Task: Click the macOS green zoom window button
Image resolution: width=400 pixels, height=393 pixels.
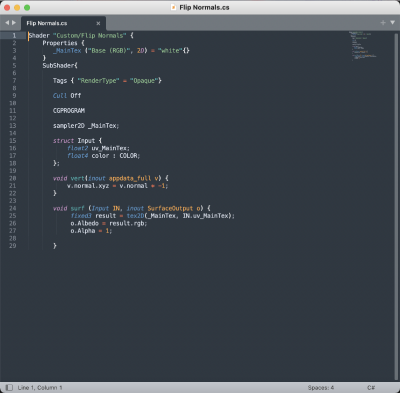Action: (x=27, y=7)
